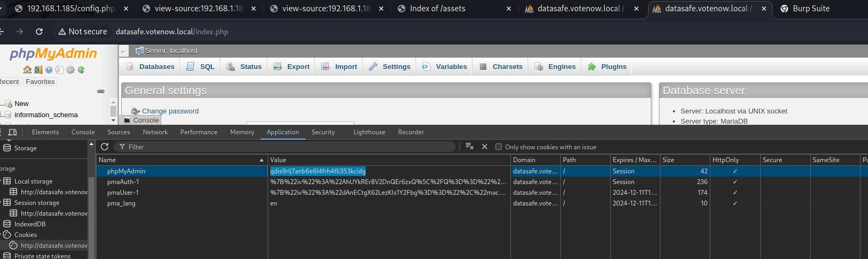The width and height of the screenshot is (868, 259).
Task: Collapse the Session storage tree node
Action: (x=1, y=202)
